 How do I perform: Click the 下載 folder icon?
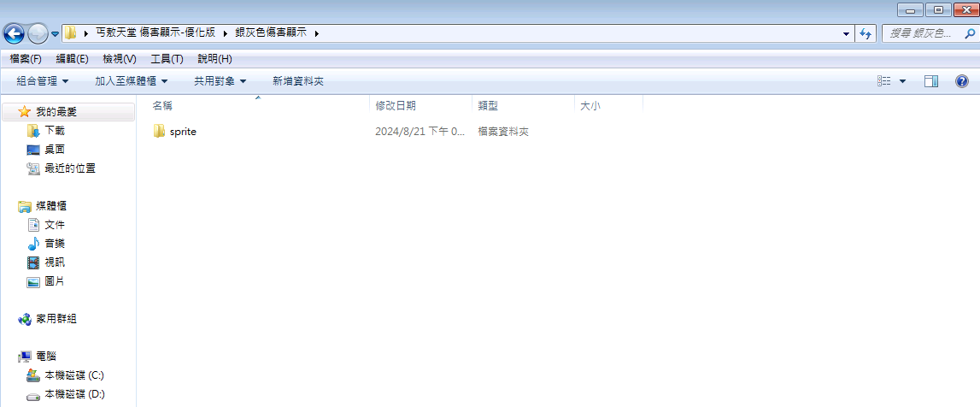pos(33,131)
